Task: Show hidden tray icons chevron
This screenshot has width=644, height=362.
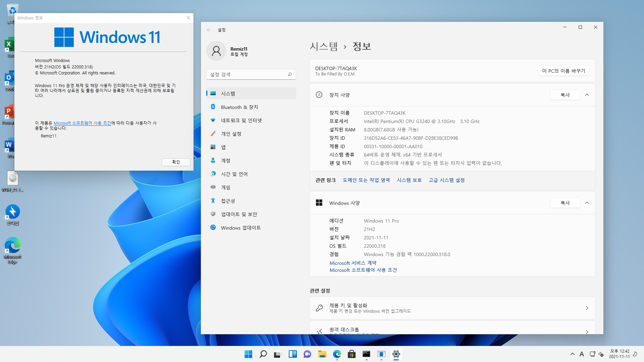Action: click(572, 354)
